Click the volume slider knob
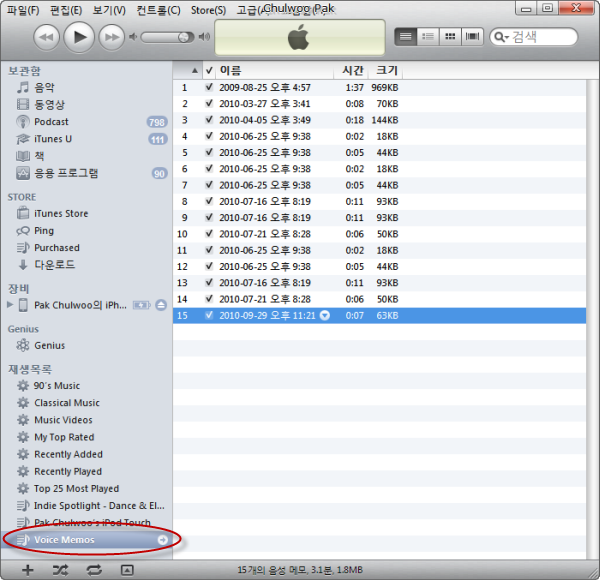This screenshot has height=580, width=600. click(184, 37)
